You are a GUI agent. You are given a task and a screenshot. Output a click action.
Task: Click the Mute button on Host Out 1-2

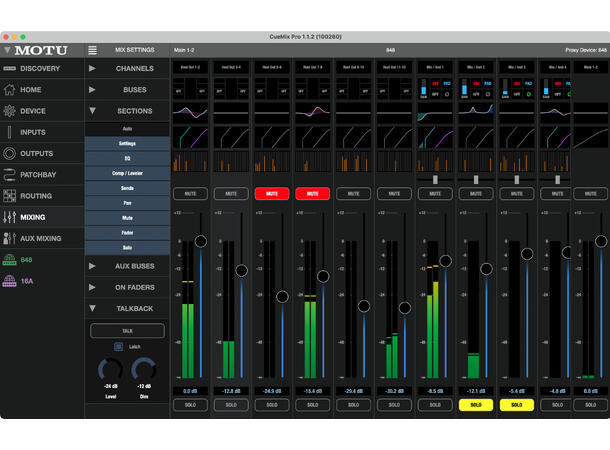[x=189, y=193]
